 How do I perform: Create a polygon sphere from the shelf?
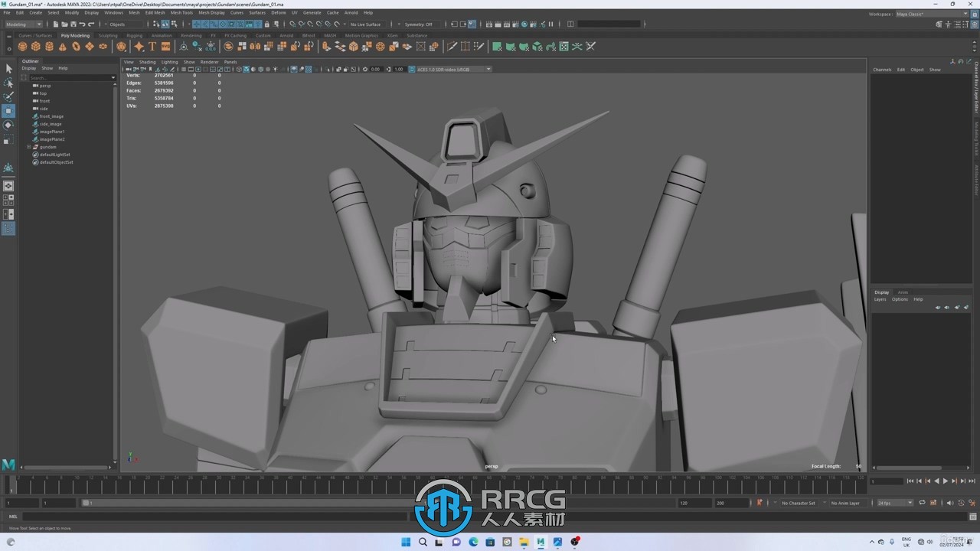(x=23, y=47)
